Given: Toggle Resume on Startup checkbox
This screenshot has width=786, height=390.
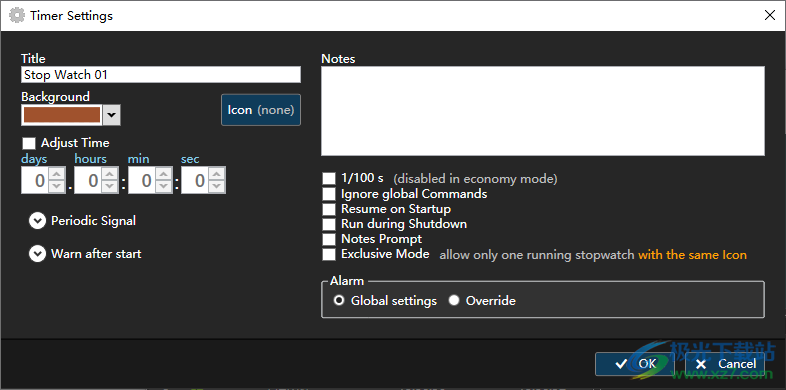Looking at the screenshot, I should tap(329, 209).
